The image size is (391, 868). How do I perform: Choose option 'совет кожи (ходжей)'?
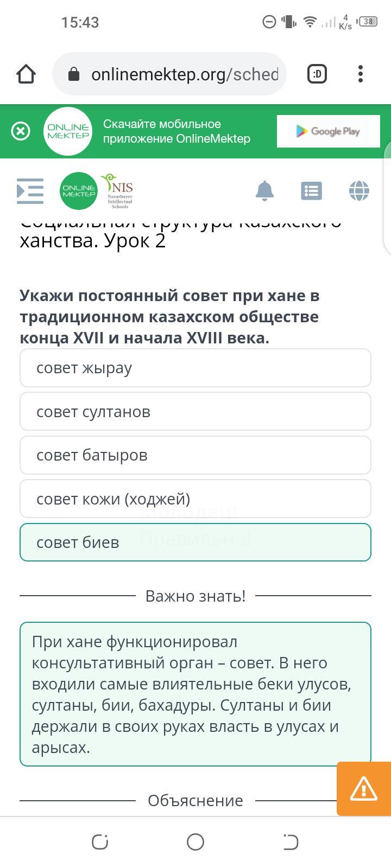coord(195,499)
